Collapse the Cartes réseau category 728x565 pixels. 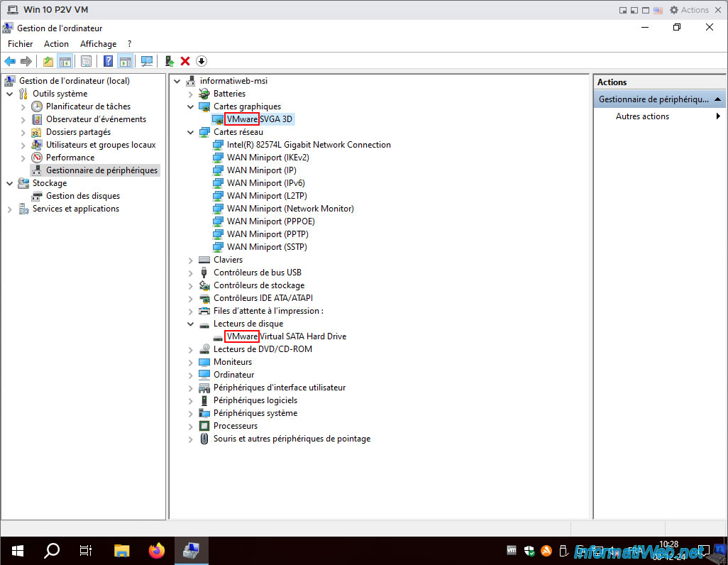[190, 133]
